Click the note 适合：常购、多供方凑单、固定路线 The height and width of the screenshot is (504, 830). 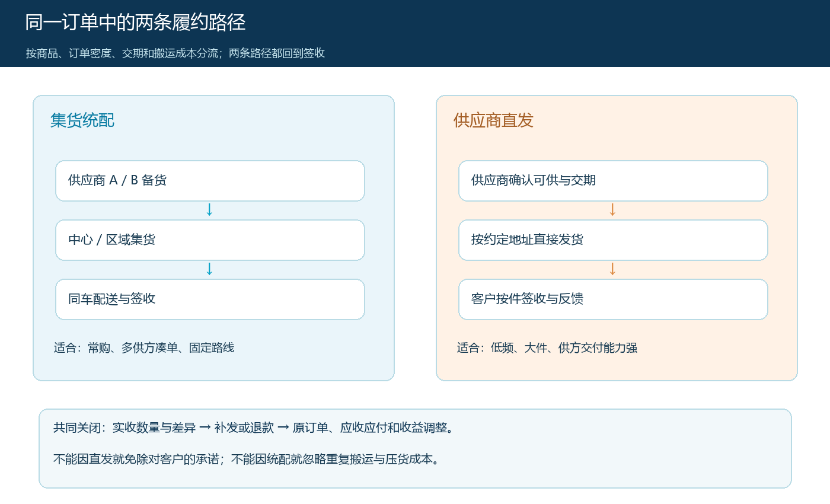(144, 347)
